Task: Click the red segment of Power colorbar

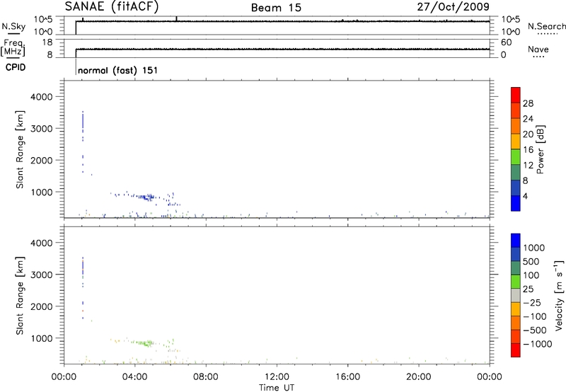Action: click(x=515, y=94)
